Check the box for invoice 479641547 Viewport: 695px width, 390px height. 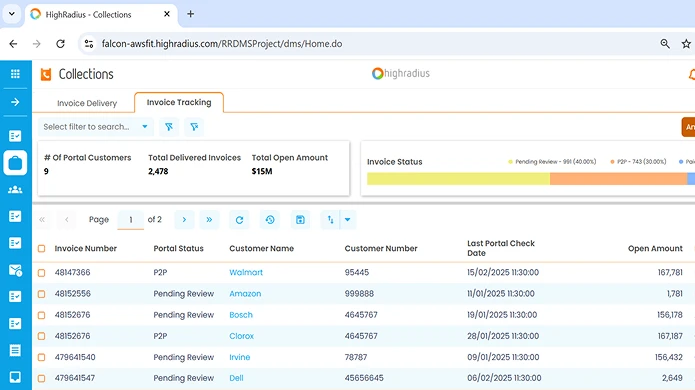[x=41, y=378]
